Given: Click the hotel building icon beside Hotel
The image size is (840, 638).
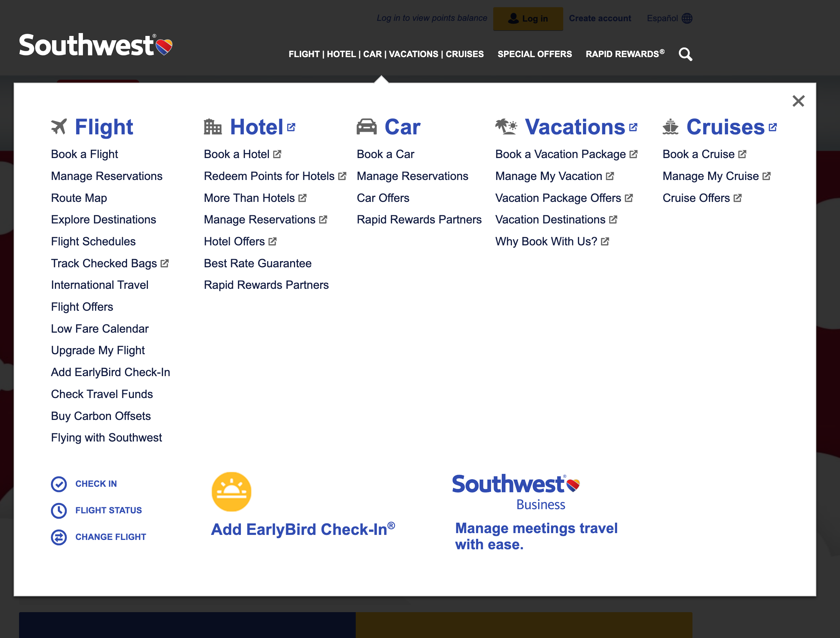Looking at the screenshot, I should click(x=213, y=127).
